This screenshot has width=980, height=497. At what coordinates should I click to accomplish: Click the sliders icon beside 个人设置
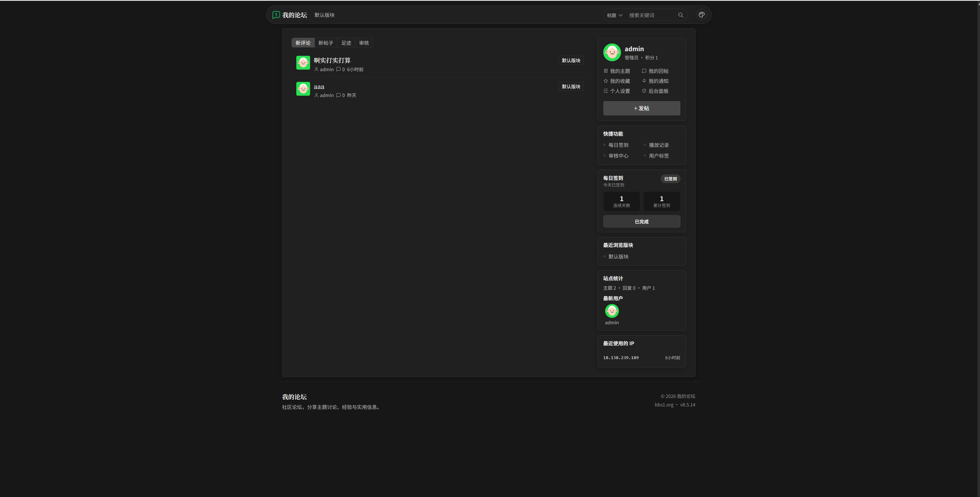(606, 91)
